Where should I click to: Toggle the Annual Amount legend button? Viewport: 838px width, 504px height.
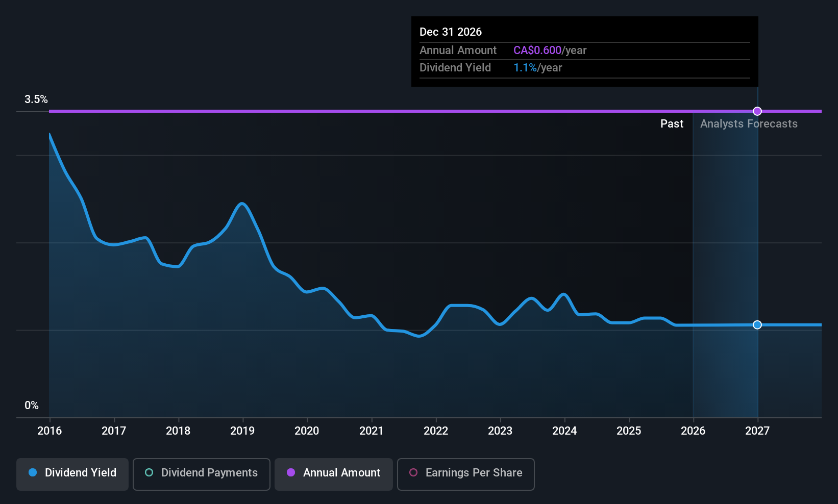tap(334, 474)
